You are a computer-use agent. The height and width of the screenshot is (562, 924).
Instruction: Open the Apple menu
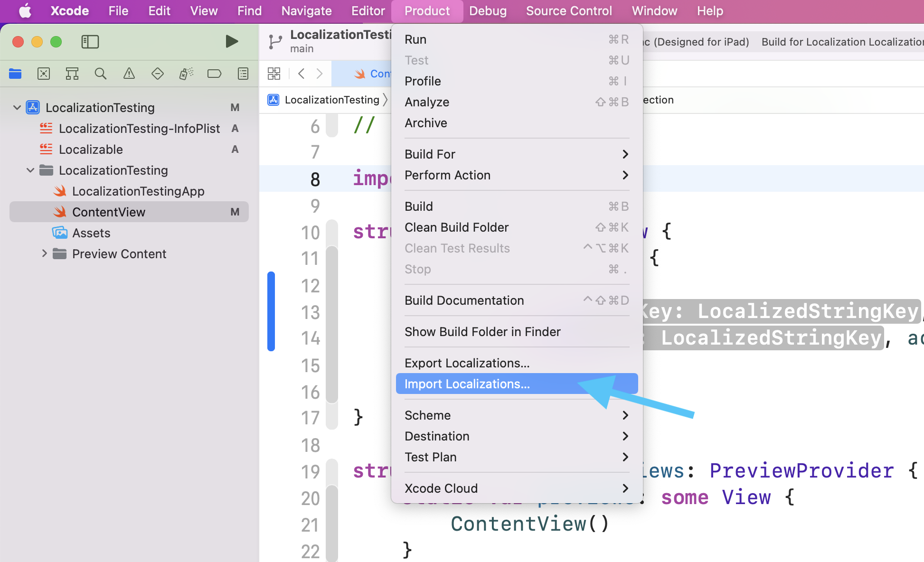coord(25,10)
